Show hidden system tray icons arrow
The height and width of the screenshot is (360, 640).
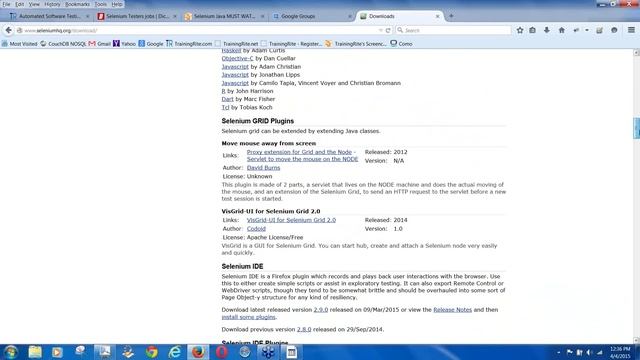point(558,352)
